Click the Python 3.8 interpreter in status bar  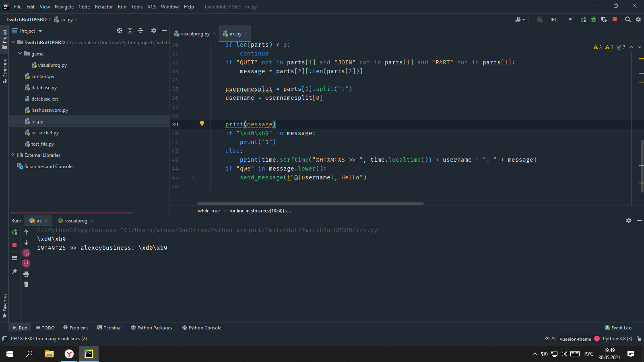(x=617, y=339)
